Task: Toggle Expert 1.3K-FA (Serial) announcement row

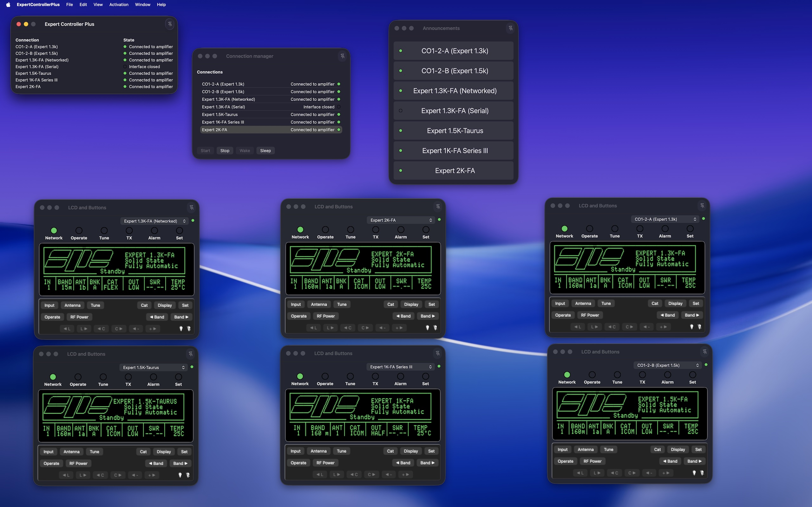Action: tap(453, 111)
